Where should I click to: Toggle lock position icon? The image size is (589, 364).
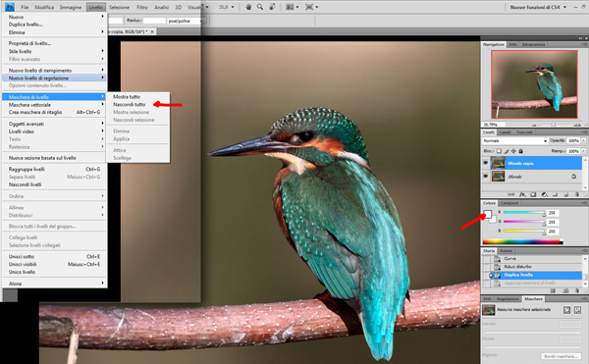coord(513,151)
